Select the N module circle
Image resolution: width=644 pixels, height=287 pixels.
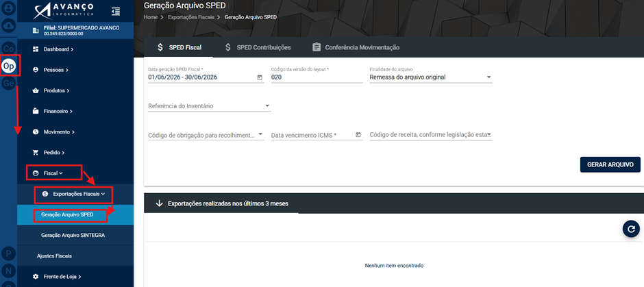coord(9,271)
